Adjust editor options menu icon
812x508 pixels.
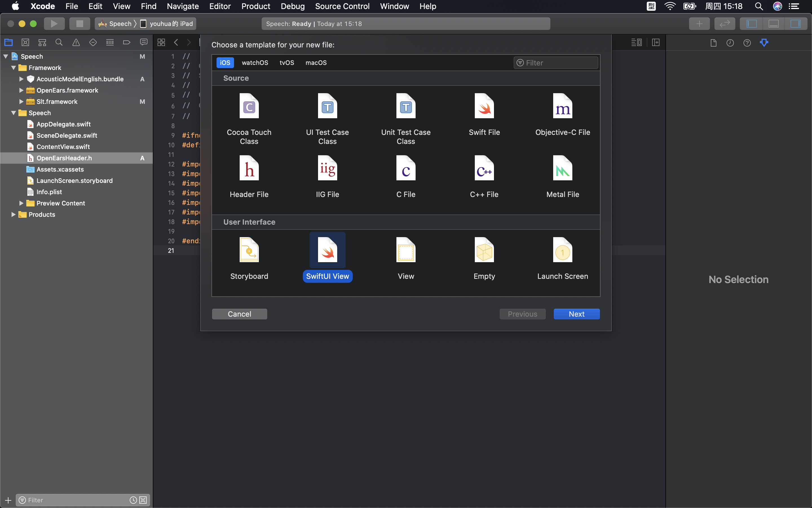click(x=637, y=42)
